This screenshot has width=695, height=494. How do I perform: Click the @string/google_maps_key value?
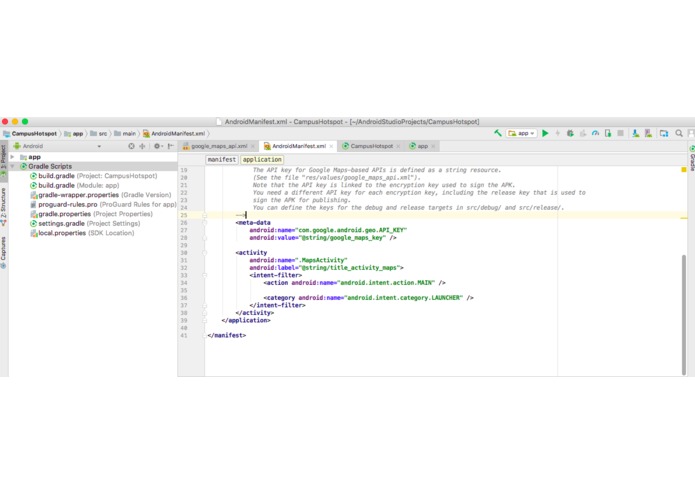point(343,238)
